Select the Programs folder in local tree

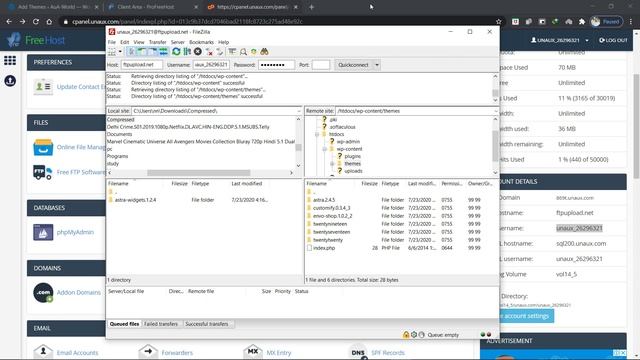click(118, 156)
